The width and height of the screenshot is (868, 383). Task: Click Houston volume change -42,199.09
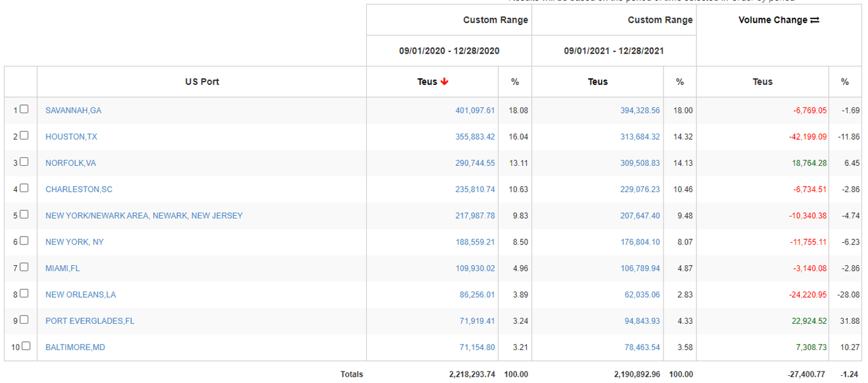(x=808, y=137)
